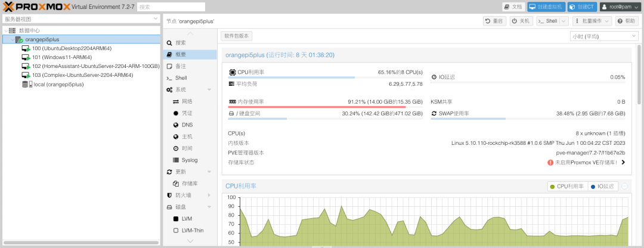This screenshot has width=644, height=248.
Task: Select VM 100 UbuntuDesktop2204ARM64
Action: pos(72,48)
